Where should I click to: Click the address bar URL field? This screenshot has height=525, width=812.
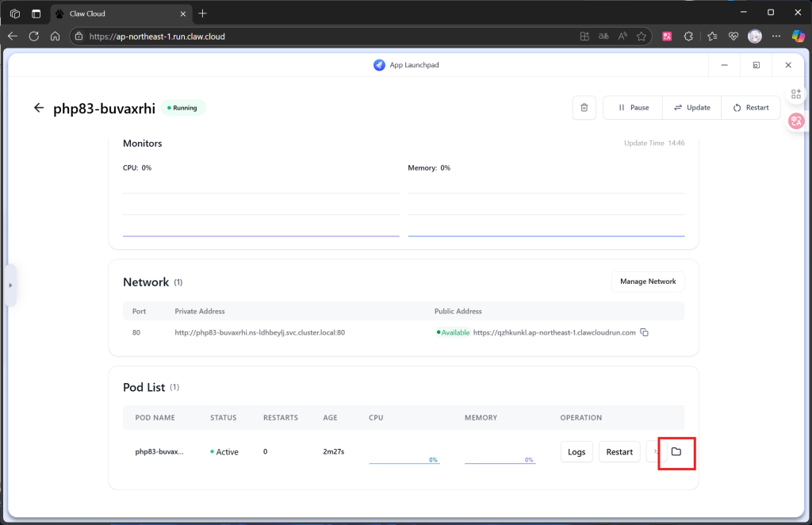tap(331, 36)
